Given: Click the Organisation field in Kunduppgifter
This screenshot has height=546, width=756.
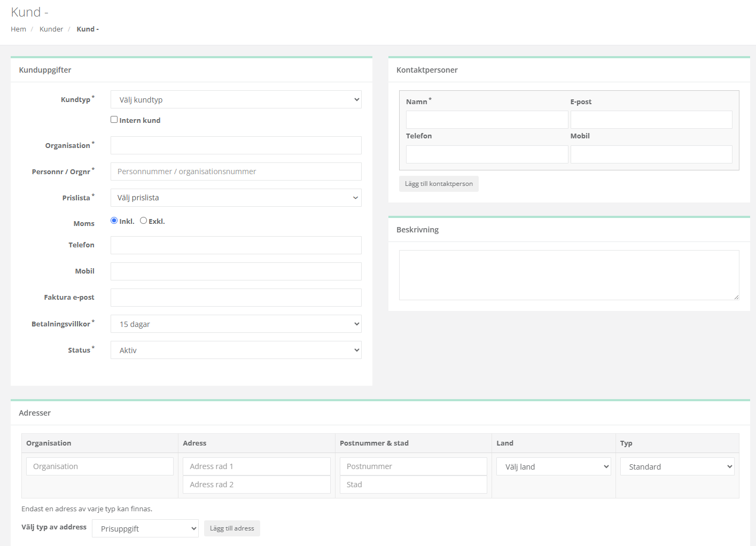Looking at the screenshot, I should tap(236, 145).
